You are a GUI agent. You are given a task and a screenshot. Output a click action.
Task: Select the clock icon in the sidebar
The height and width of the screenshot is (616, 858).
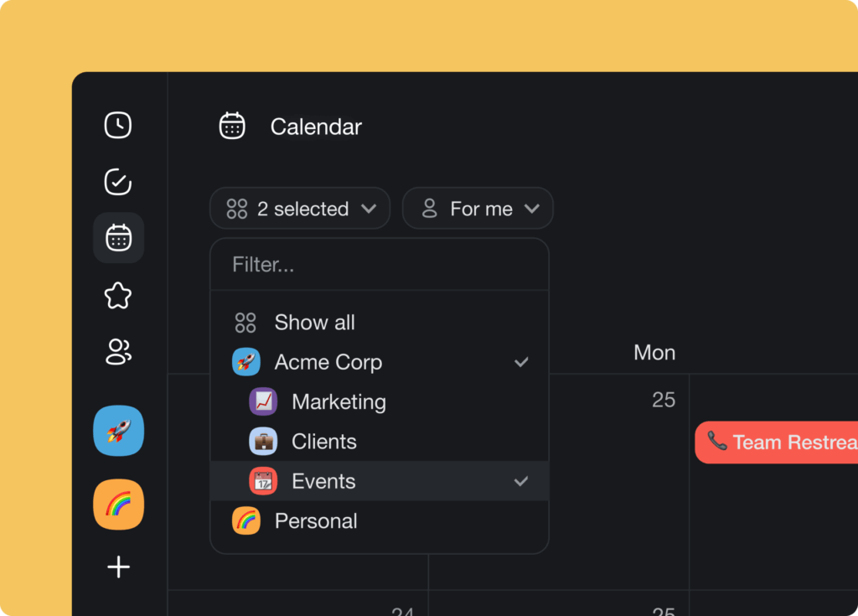[x=118, y=125]
